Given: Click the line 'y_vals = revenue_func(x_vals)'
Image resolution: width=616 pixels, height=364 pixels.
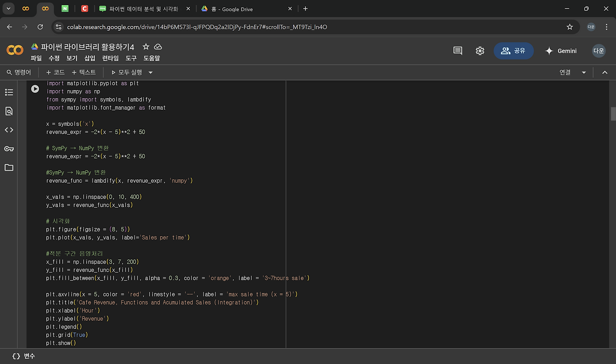Looking at the screenshot, I should [x=90, y=205].
